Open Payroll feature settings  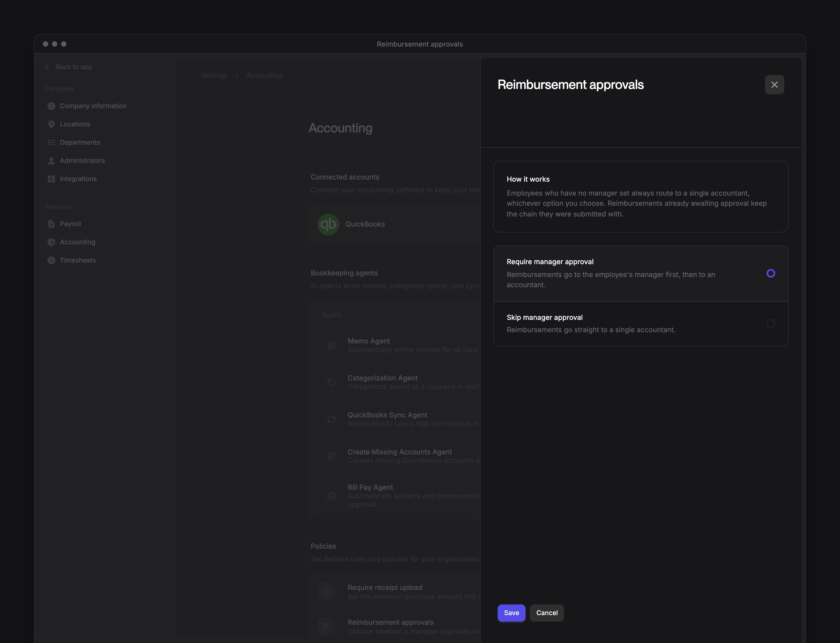pyautogui.click(x=70, y=224)
